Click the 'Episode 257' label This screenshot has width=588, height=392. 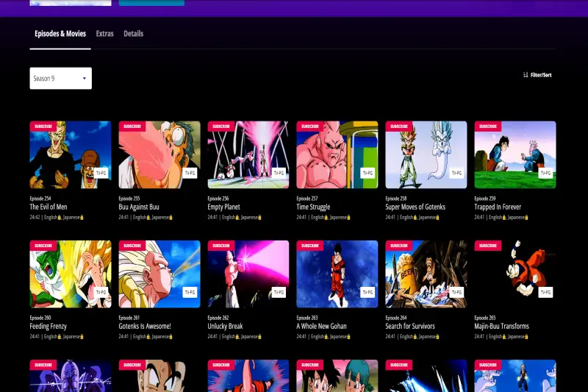pos(307,199)
